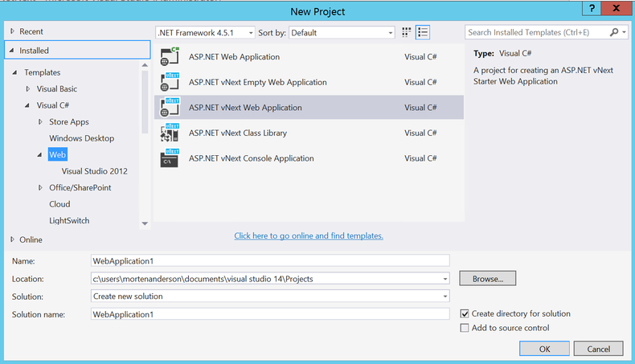
Task: Select ASP.NET vNext Empty Web Application text
Action: (257, 82)
